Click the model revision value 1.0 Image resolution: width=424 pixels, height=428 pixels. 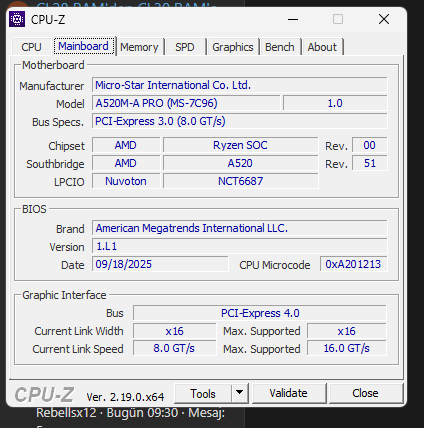pyautogui.click(x=335, y=103)
